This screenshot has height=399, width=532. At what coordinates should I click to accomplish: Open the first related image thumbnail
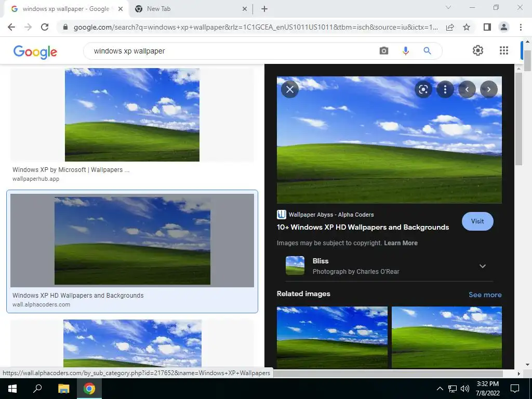click(332, 337)
